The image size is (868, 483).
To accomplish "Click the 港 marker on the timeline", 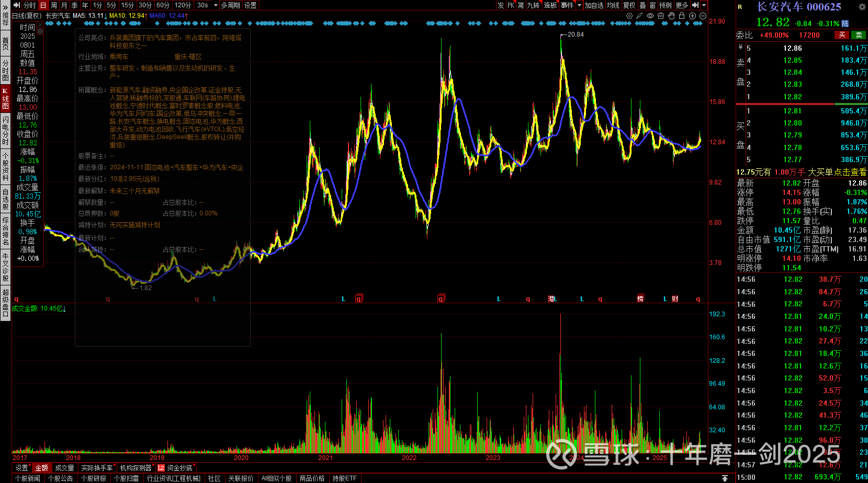I will pos(551,298).
